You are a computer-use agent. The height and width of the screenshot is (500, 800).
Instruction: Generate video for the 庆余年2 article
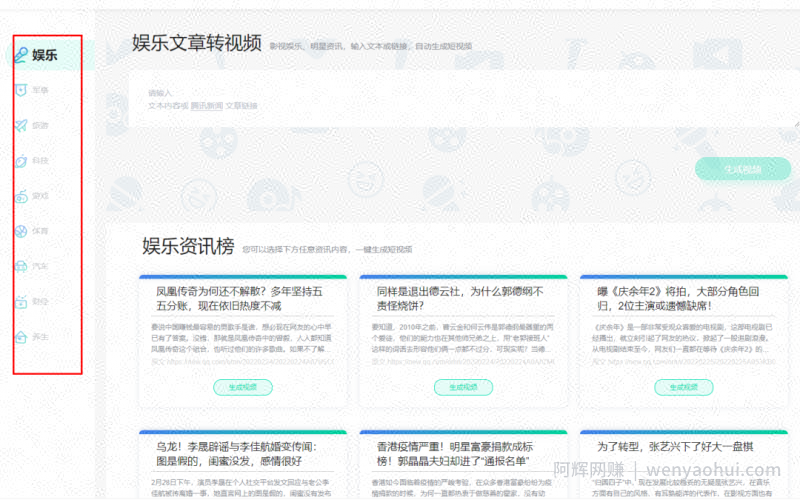pyautogui.click(x=684, y=387)
